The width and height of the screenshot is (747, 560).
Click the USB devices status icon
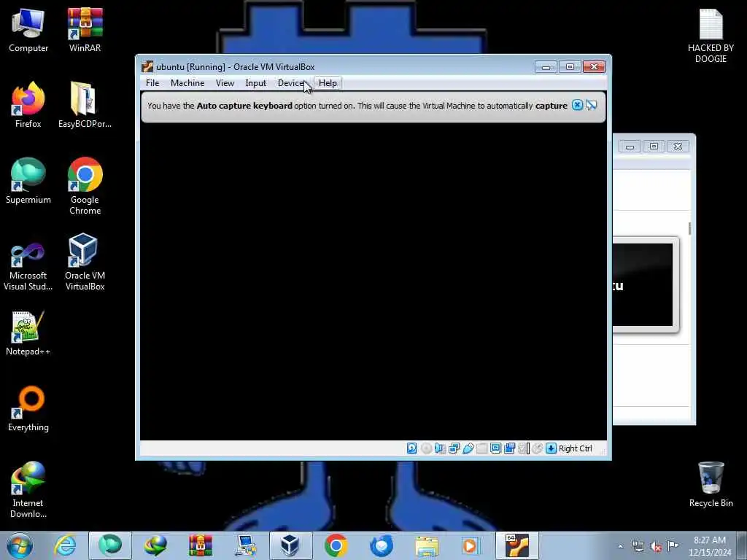tap(468, 448)
